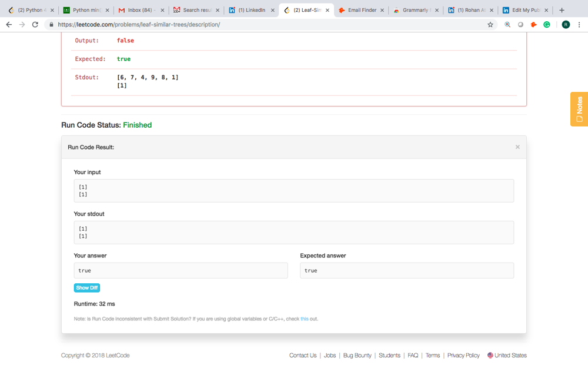This screenshot has width=588, height=368.
Task: Select the United States region selector
Action: tap(507, 356)
